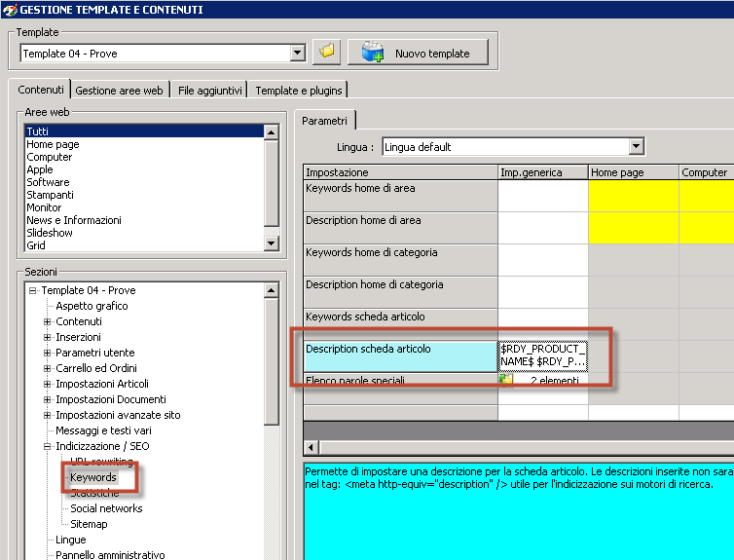This screenshot has height=560, width=734.
Task: Select the Description scheda articolo row
Action: click(x=401, y=356)
